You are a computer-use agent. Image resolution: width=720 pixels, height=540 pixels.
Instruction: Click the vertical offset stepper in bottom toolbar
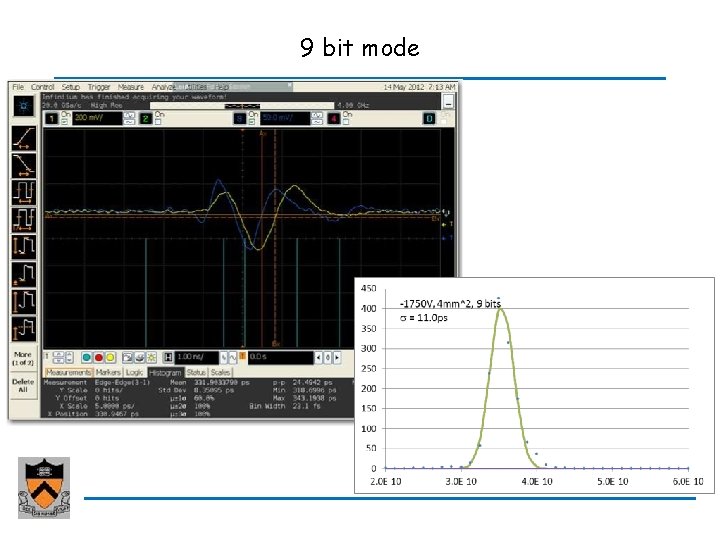tap(59, 357)
